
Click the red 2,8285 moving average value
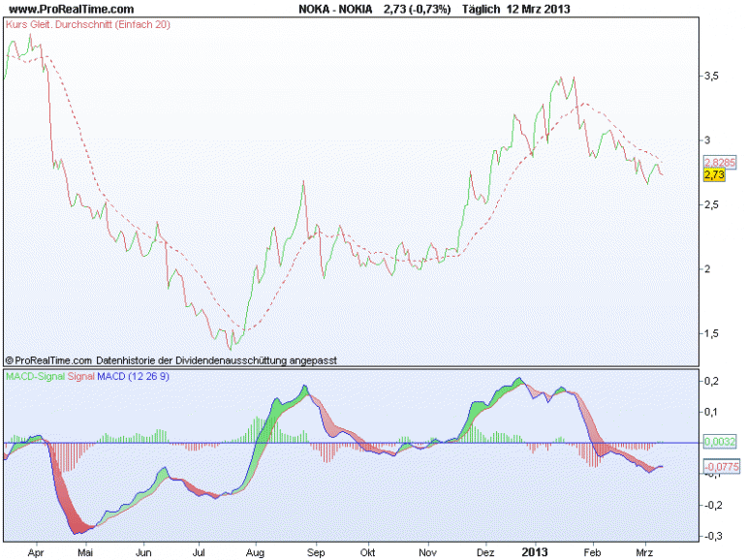720,163
